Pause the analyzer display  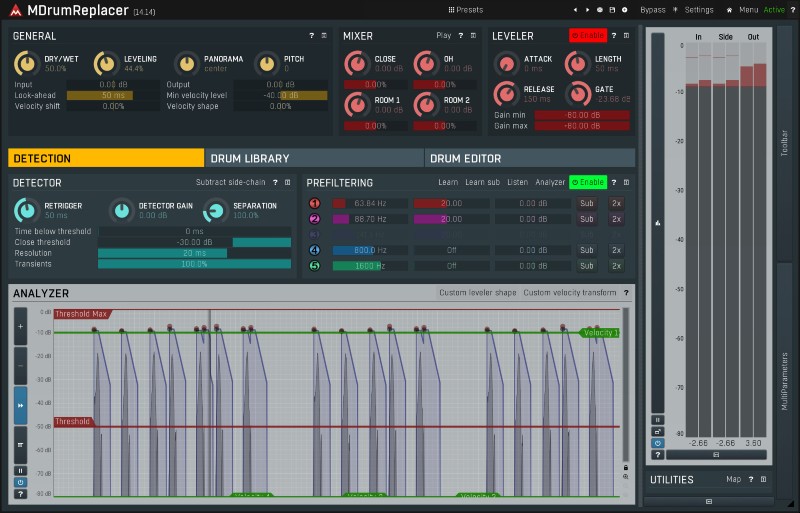[x=21, y=470]
